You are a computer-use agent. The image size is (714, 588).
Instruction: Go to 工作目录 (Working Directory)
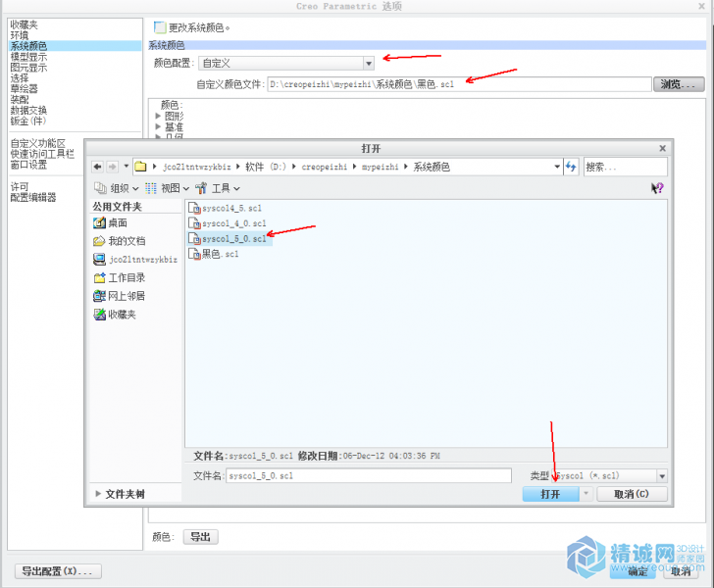(x=120, y=277)
